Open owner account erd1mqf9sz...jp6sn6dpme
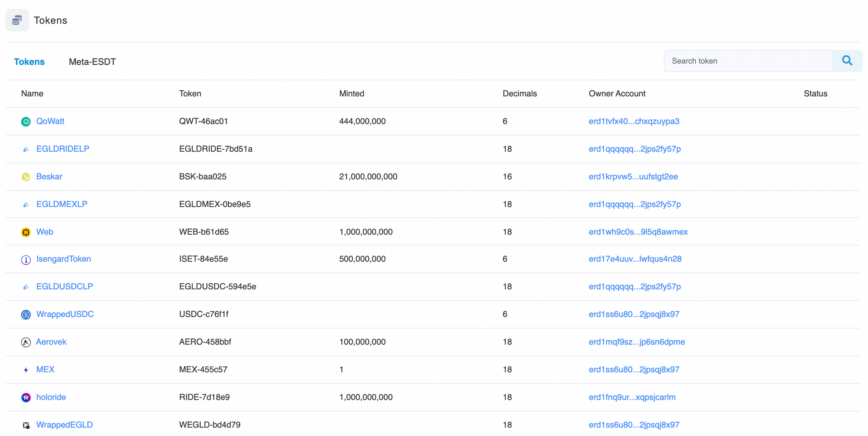The height and width of the screenshot is (436, 868). tap(637, 342)
